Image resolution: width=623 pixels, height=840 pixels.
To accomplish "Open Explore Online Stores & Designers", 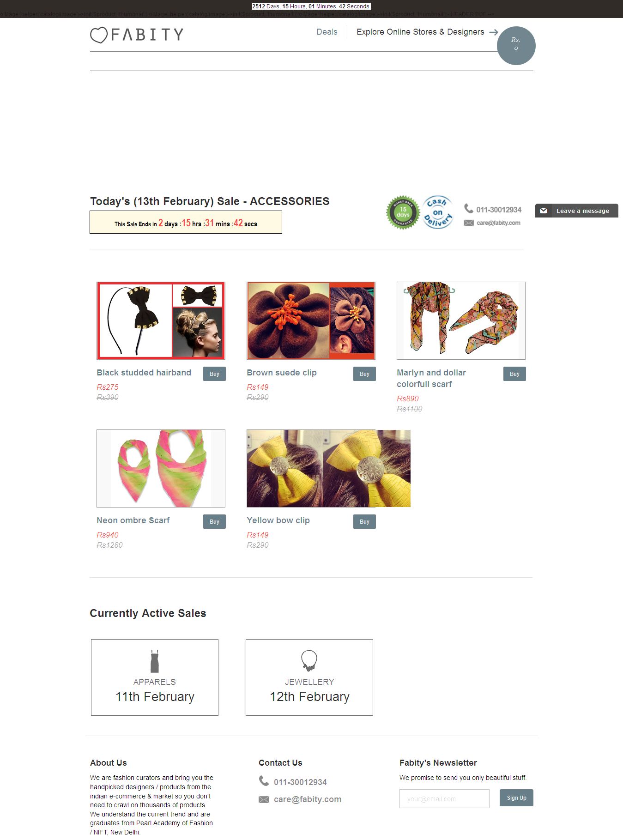I will pyautogui.click(x=420, y=32).
